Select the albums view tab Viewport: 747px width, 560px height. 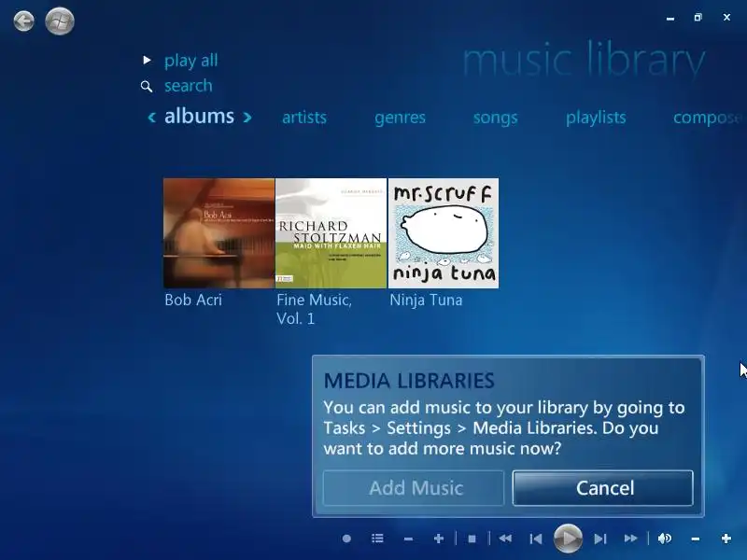pyautogui.click(x=199, y=116)
